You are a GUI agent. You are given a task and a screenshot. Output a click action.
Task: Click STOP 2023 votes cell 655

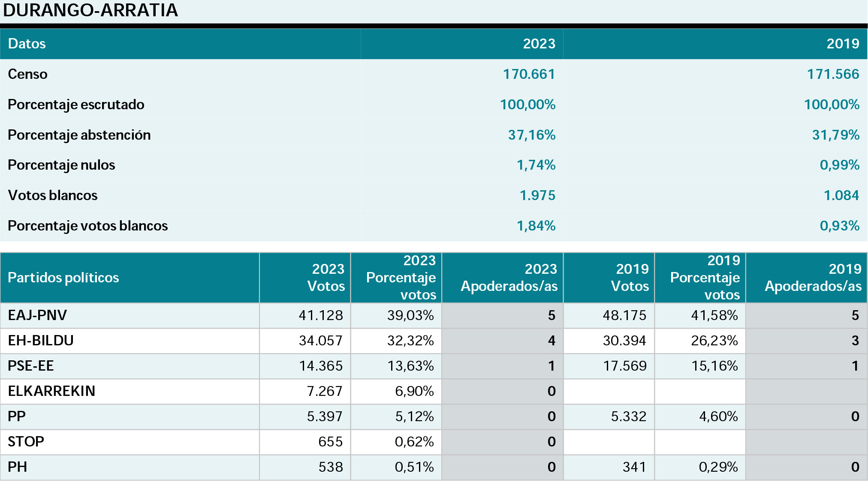pos(330,442)
